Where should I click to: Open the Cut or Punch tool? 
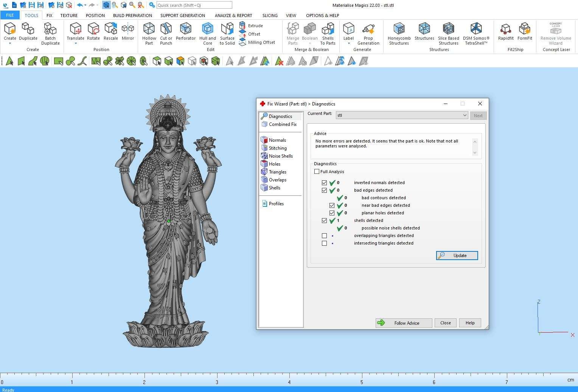click(166, 33)
